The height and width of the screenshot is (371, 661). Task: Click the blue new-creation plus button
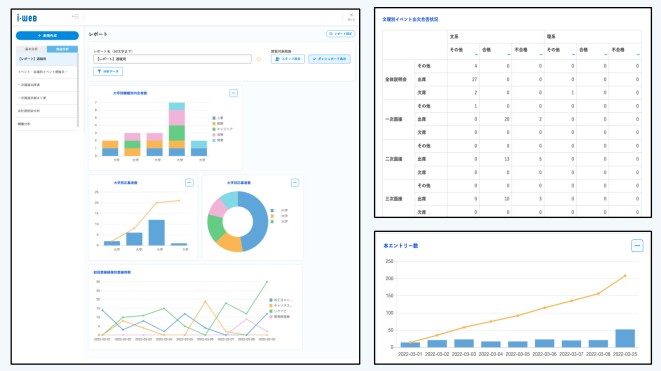(47, 35)
